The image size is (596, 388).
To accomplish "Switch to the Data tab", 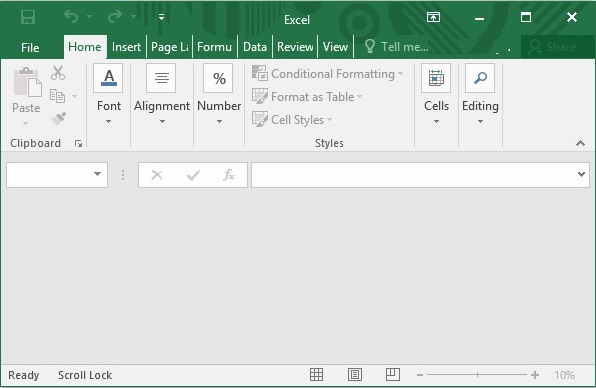I will tap(255, 47).
